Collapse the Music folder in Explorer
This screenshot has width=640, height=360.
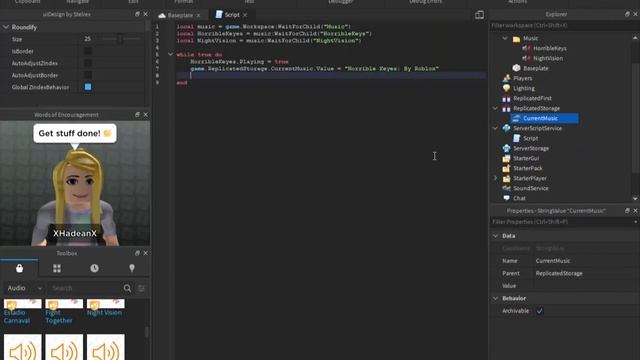505,38
